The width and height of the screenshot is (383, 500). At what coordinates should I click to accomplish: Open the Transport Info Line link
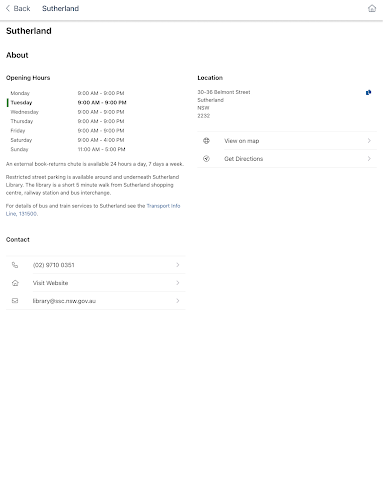93,210
